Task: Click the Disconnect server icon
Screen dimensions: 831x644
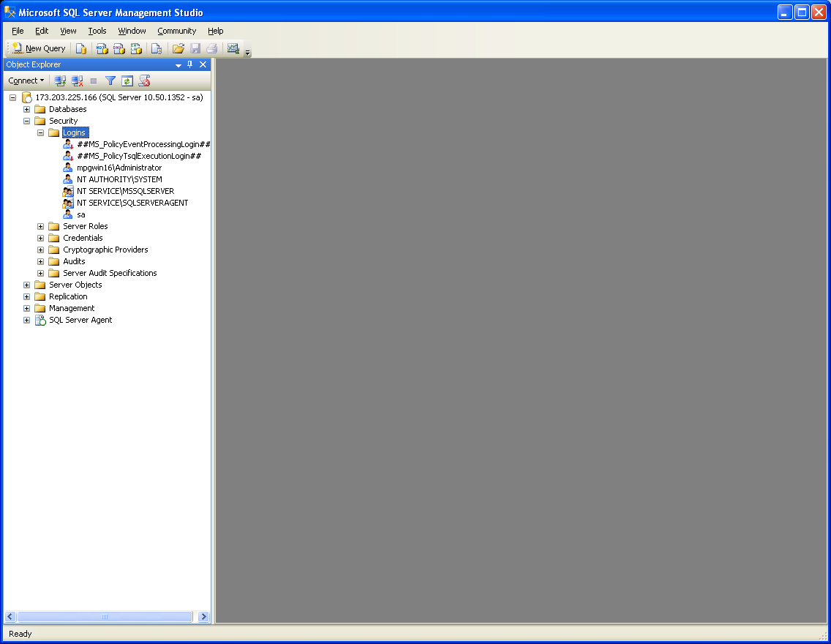Action: pos(77,80)
